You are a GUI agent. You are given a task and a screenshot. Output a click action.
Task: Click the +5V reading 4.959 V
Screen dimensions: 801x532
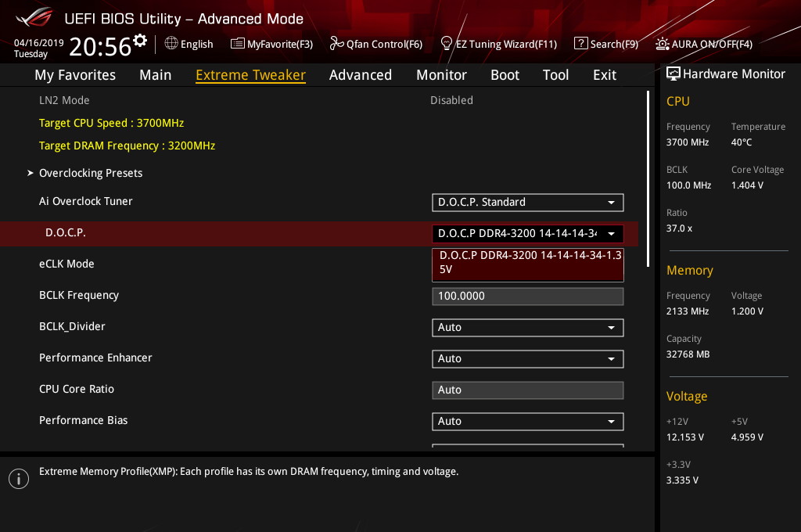click(747, 437)
